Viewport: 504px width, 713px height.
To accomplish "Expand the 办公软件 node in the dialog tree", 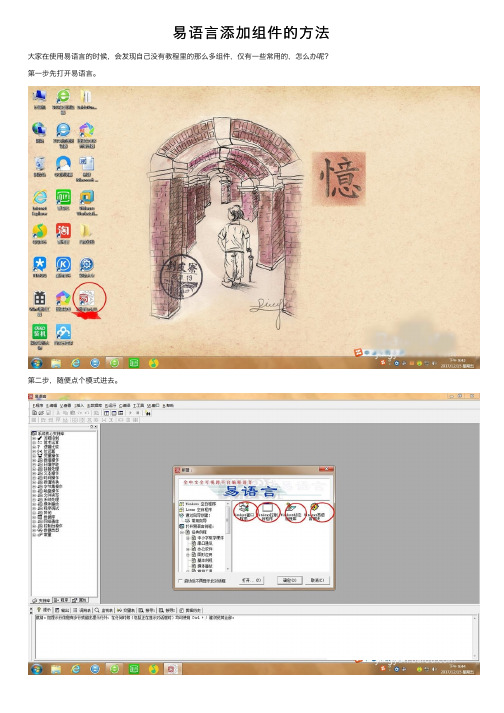I will point(188,549).
